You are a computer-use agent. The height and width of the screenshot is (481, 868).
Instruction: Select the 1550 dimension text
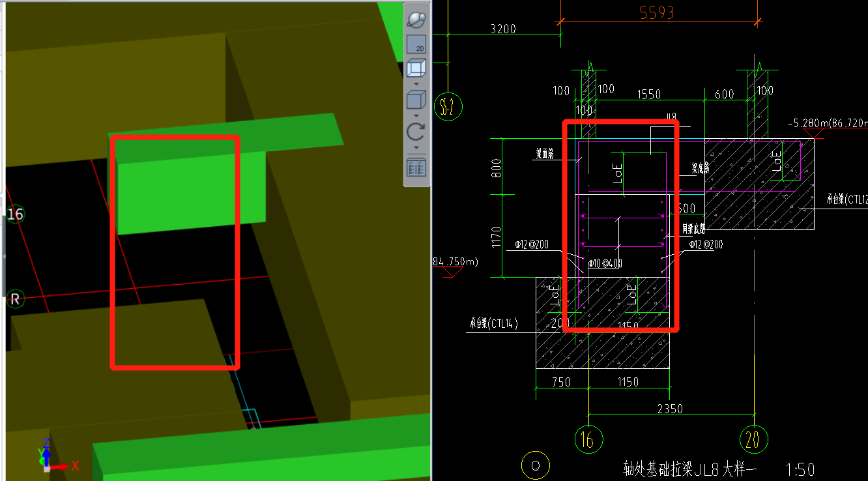pyautogui.click(x=648, y=95)
